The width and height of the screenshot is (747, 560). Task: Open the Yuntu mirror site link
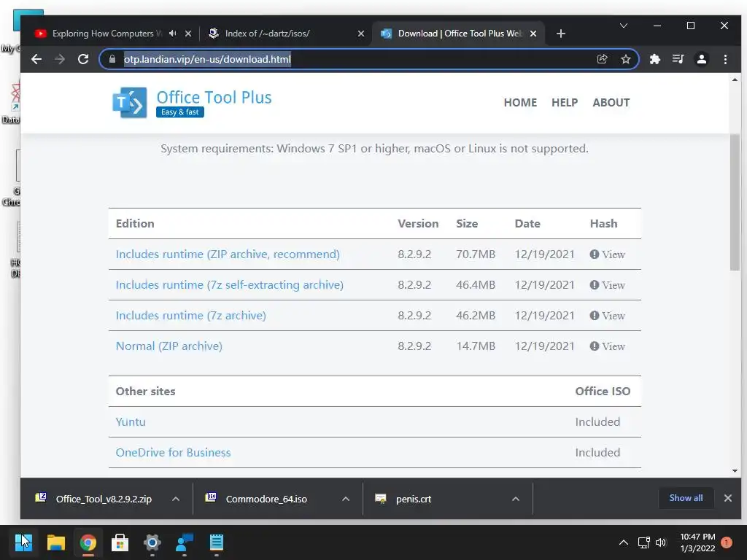tap(131, 422)
